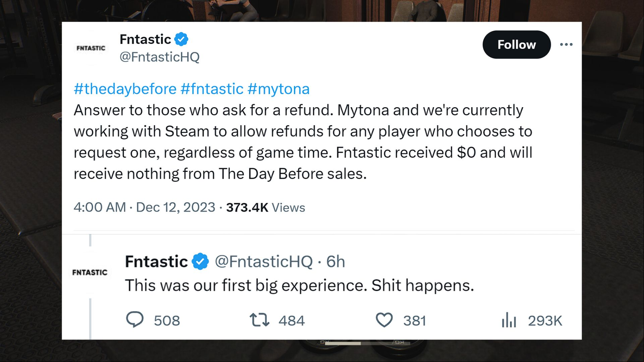
Task: Click the retweet arrows icon
Action: [x=259, y=320]
